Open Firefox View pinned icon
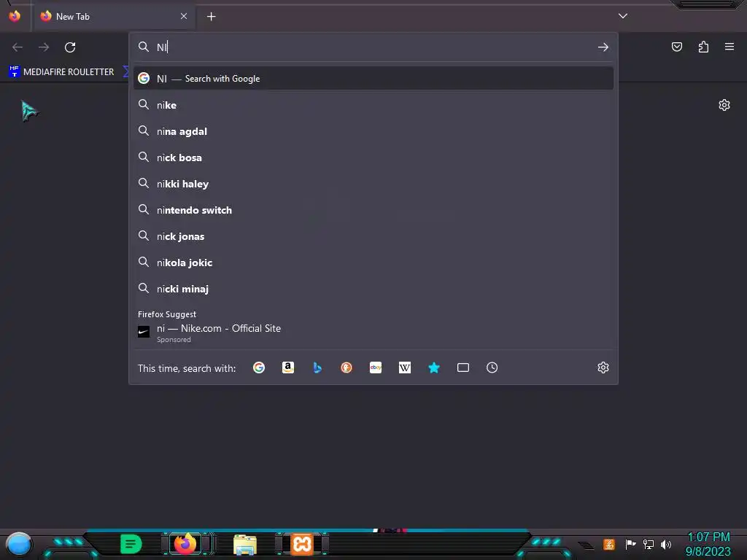 click(x=15, y=16)
